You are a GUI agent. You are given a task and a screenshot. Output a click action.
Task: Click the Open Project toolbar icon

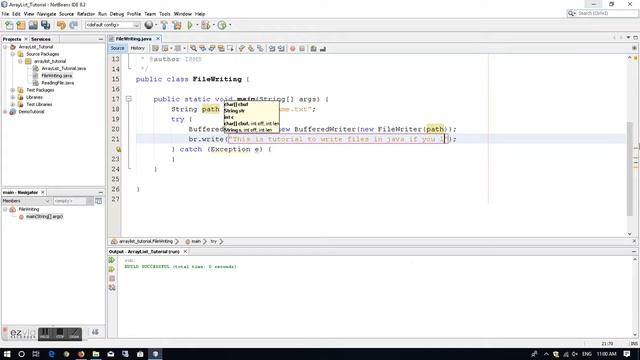pyautogui.click(x=33, y=25)
